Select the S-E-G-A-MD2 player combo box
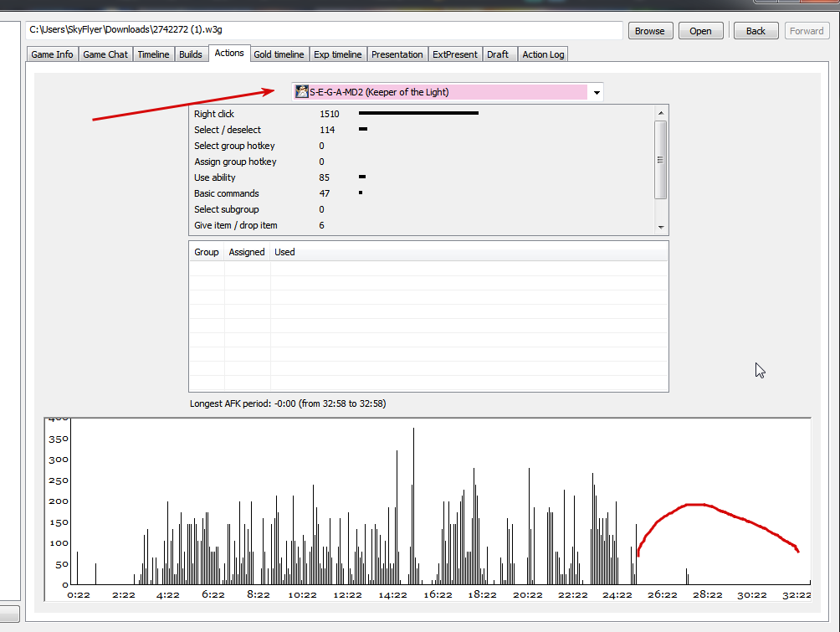 (448, 92)
